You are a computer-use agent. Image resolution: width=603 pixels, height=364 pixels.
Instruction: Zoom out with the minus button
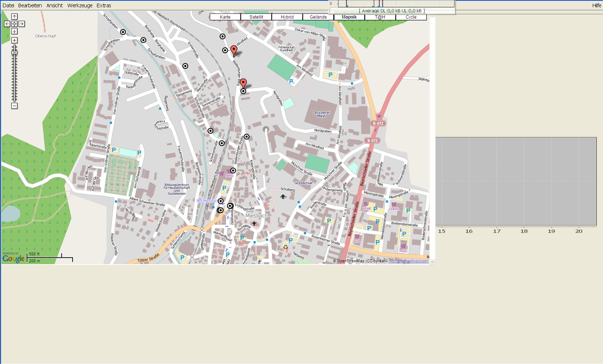pyautogui.click(x=14, y=106)
